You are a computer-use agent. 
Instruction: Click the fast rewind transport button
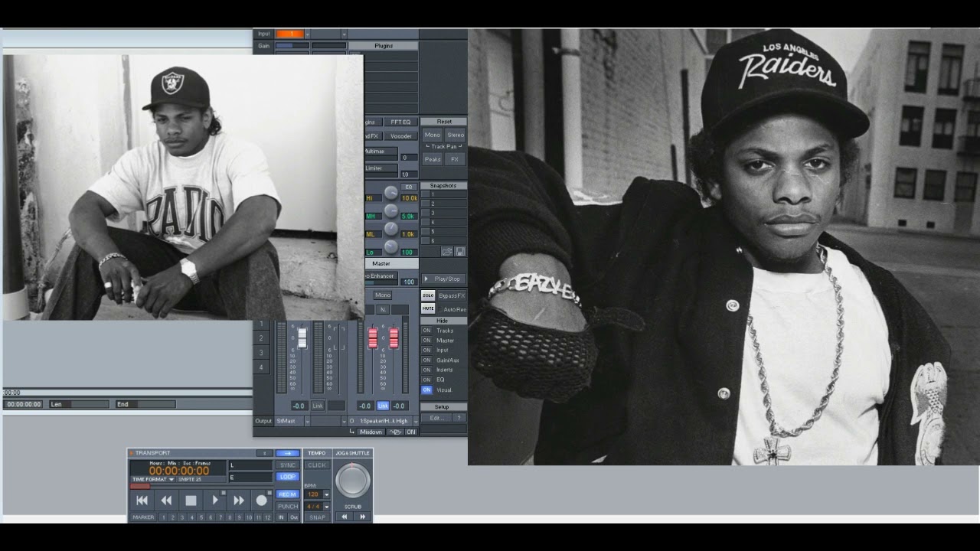coord(166,500)
